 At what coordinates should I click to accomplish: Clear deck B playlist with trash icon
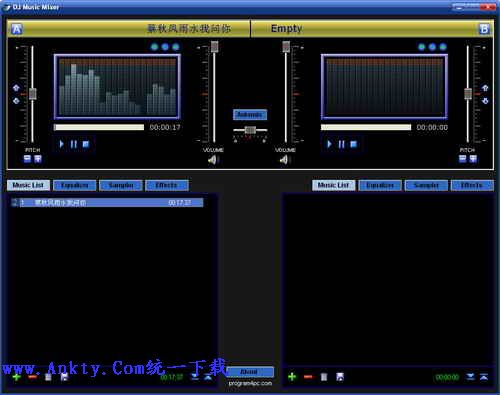324,377
